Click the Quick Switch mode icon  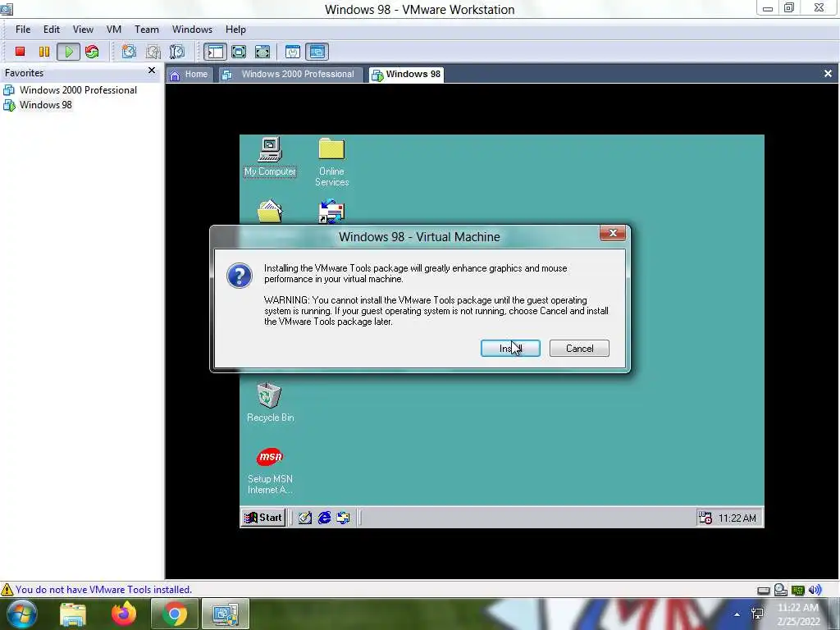(262, 52)
